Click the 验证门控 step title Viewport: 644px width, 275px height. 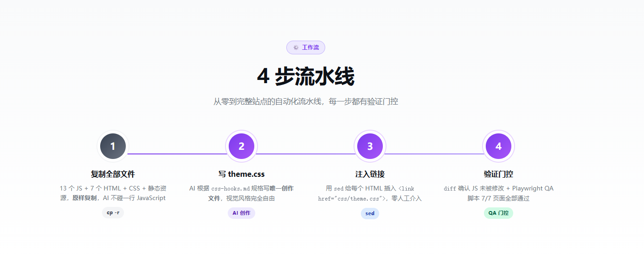499,174
